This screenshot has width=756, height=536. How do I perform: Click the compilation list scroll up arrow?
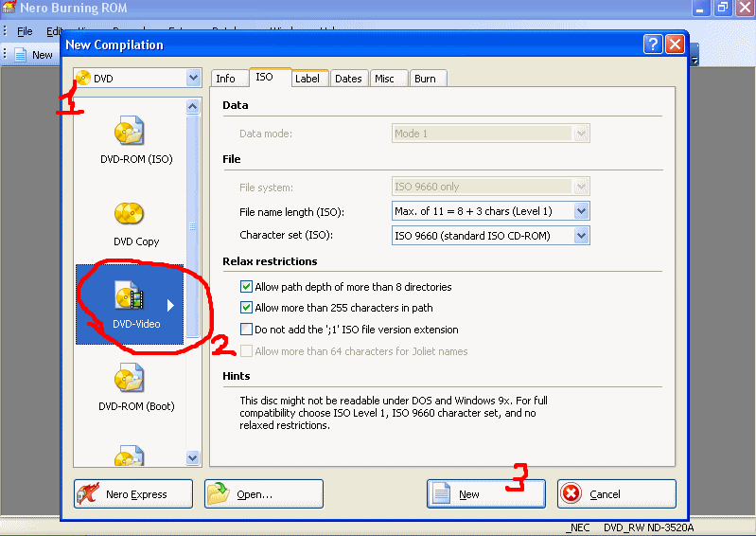coord(192,106)
